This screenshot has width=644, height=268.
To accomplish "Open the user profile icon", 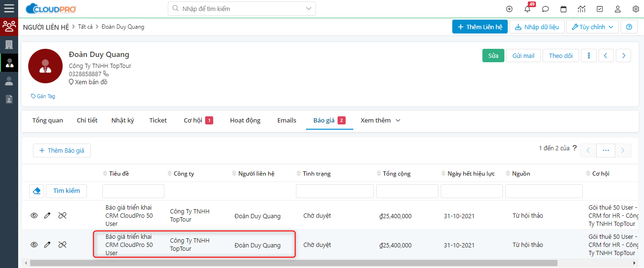I will pyautogui.click(x=618, y=9).
